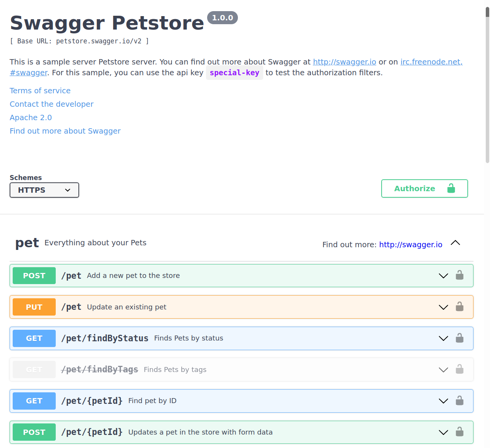490x448 pixels.
Task: Expand /pet/findByStatus chevron arrow
Action: tap(443, 339)
